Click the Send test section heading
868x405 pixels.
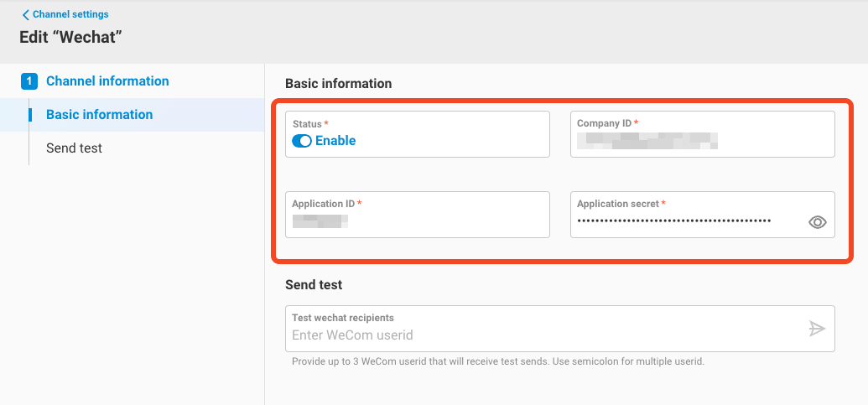pyautogui.click(x=314, y=285)
